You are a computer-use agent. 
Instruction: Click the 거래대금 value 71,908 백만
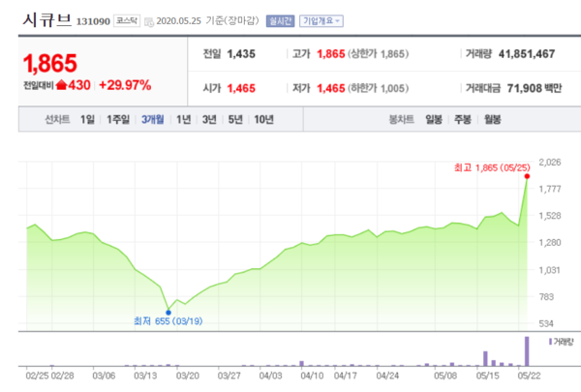pyautogui.click(x=535, y=88)
